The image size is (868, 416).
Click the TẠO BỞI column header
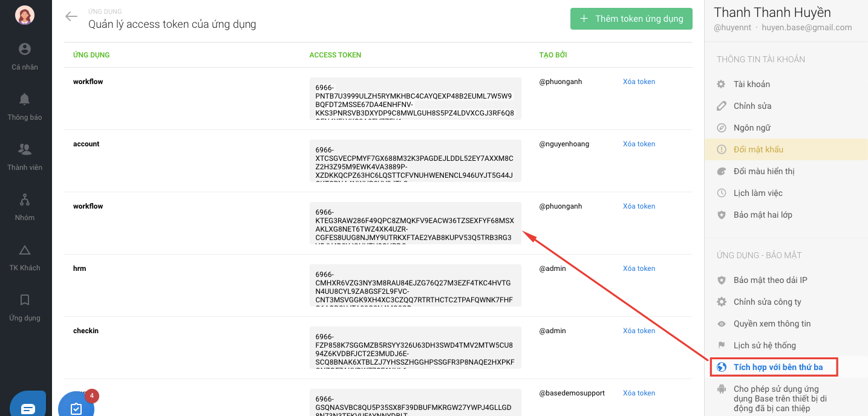point(553,55)
